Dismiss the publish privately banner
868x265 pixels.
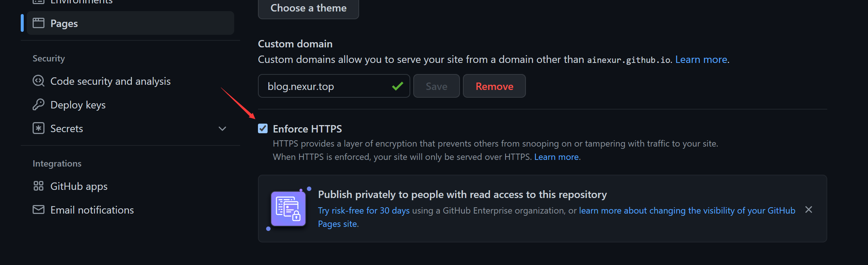(809, 210)
